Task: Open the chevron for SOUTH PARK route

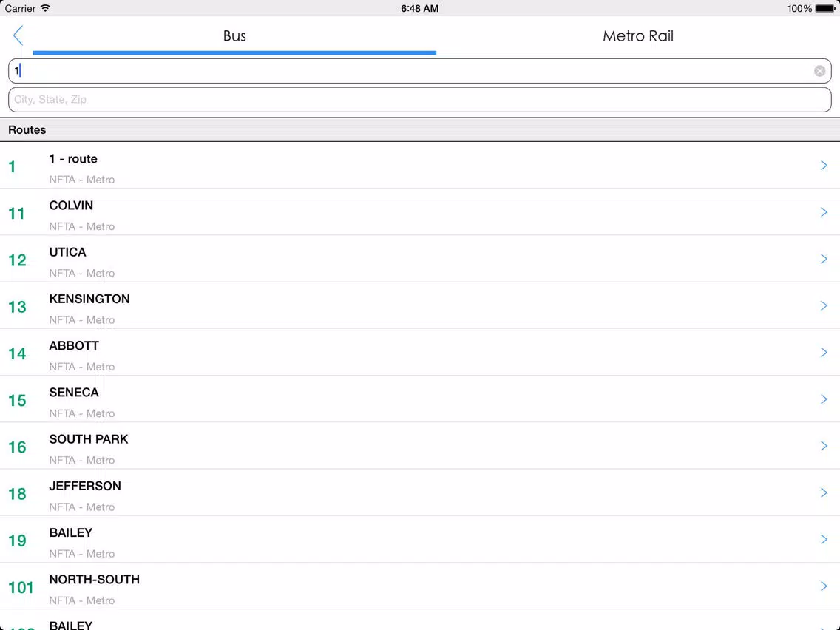Action: [x=824, y=446]
